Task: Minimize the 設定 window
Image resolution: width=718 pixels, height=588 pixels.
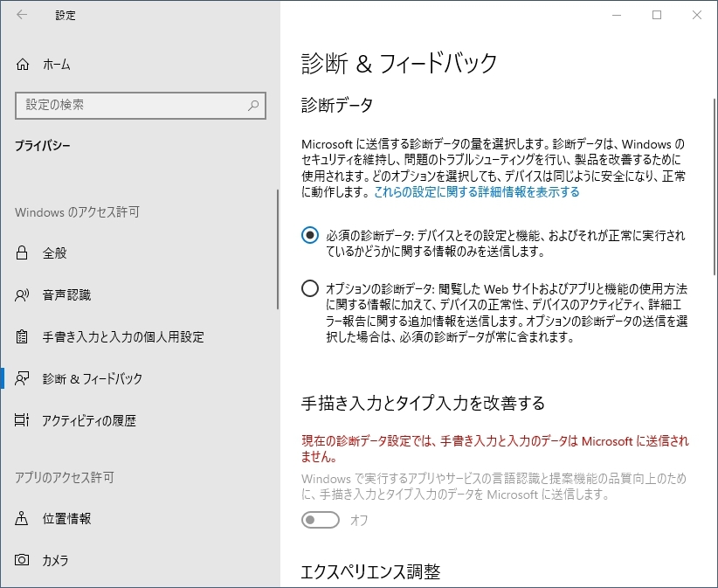Action: coord(617,15)
